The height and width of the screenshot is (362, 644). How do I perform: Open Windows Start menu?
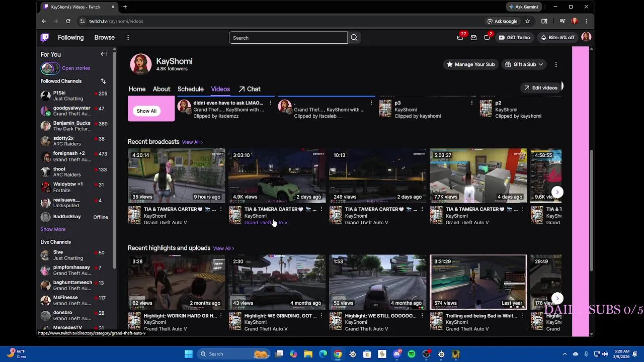click(x=188, y=354)
